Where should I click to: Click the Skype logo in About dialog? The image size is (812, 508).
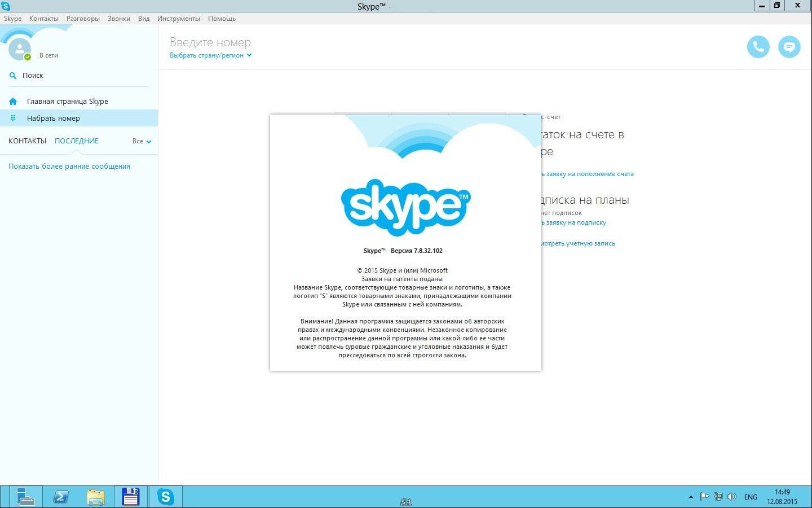(x=405, y=207)
